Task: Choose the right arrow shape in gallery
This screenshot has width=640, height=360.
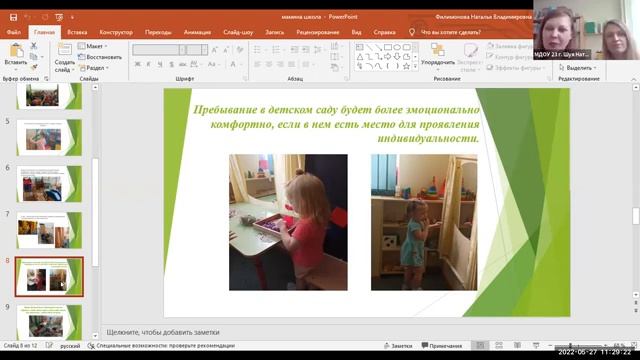Action: coord(387,57)
